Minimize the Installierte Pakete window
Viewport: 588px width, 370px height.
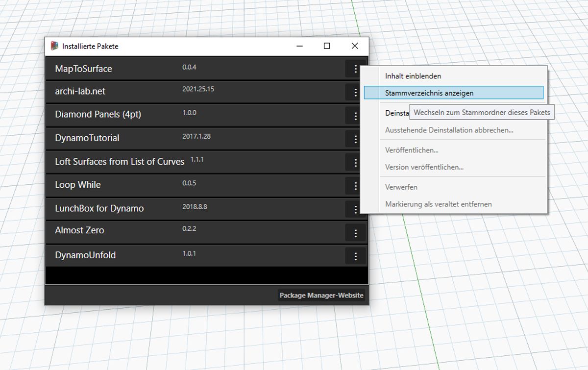point(299,46)
